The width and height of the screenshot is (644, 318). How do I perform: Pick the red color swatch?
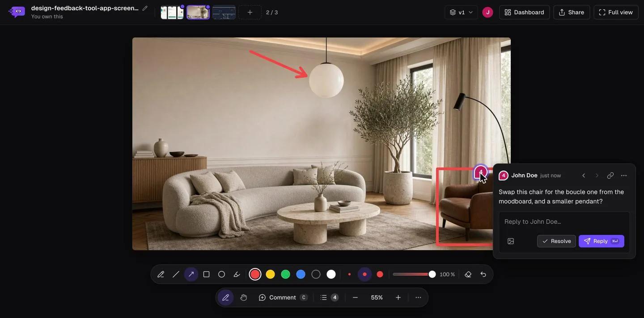[255, 274]
